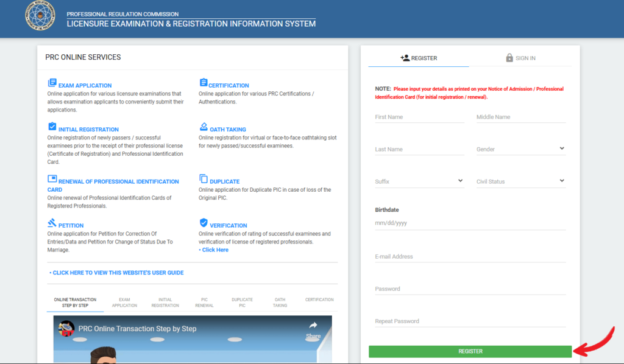
Task: Open the Initial Registration link
Action: click(88, 130)
